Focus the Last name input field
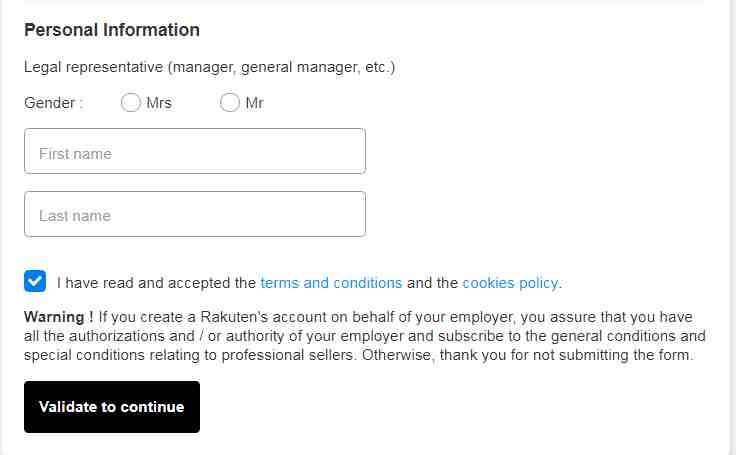The width and height of the screenshot is (736, 455). 195,214
